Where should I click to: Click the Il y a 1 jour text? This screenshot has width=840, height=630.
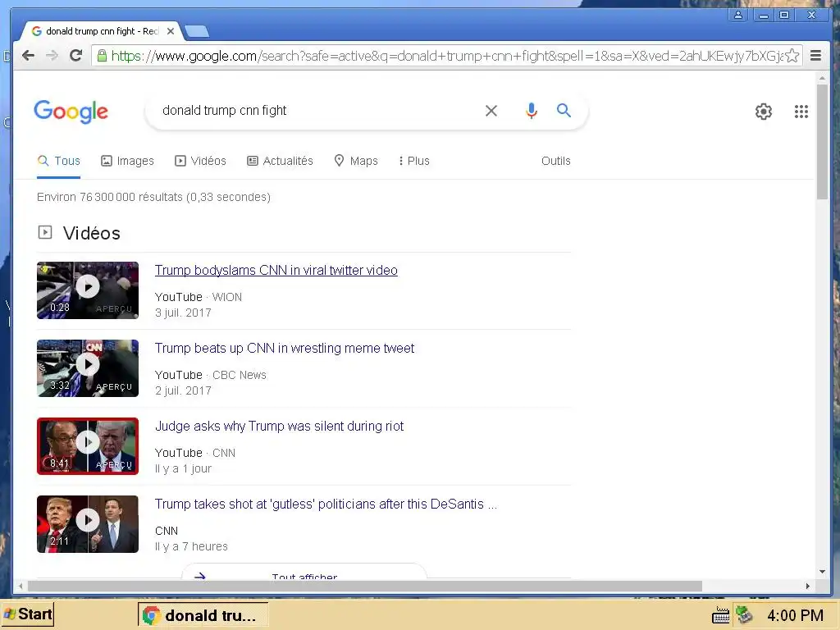point(183,468)
